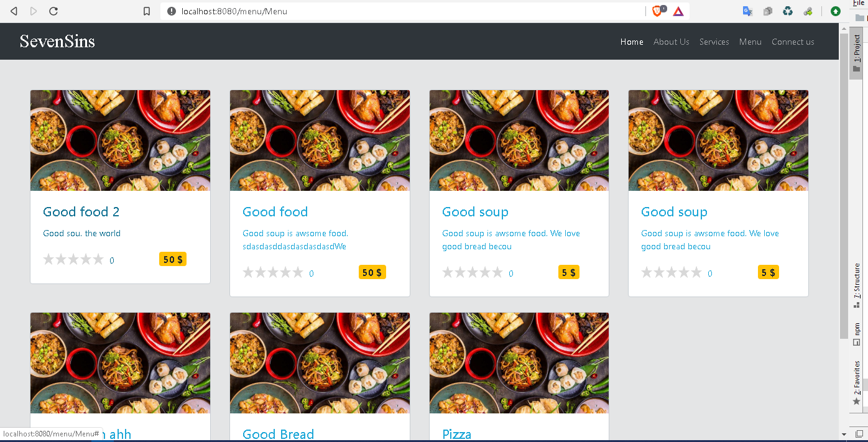Screen dimensions: 868x442
Task: Open the Menu nav link
Action: click(750, 42)
